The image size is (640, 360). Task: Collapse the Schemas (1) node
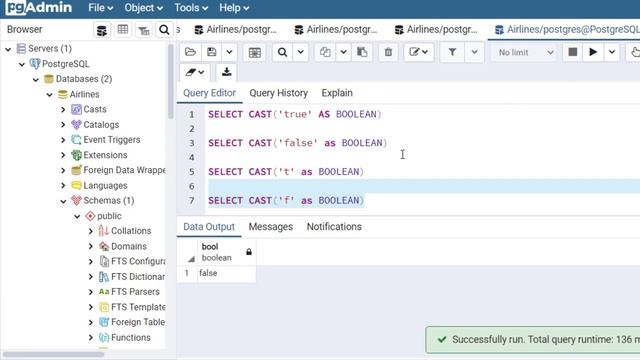63,201
